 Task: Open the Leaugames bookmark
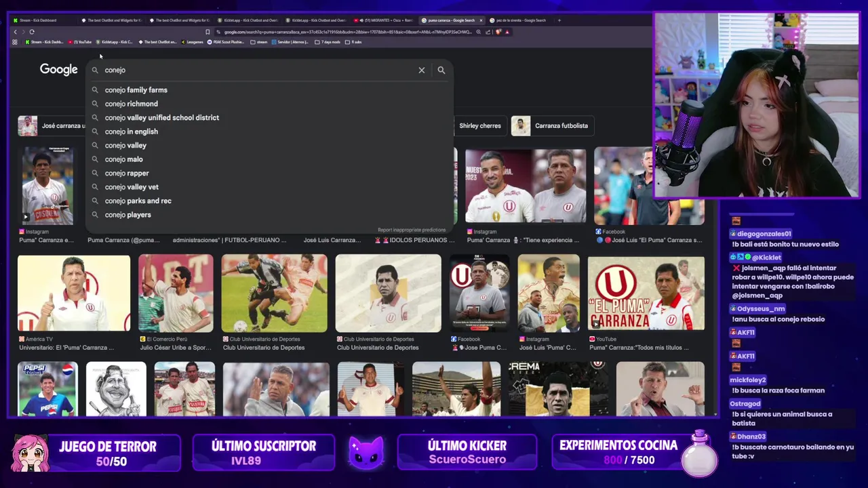click(x=192, y=42)
